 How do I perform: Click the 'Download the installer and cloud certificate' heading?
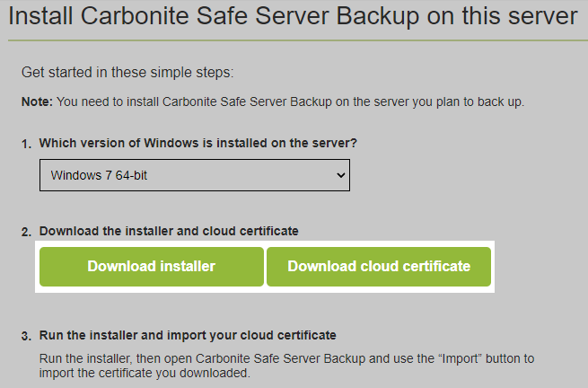[169, 231]
